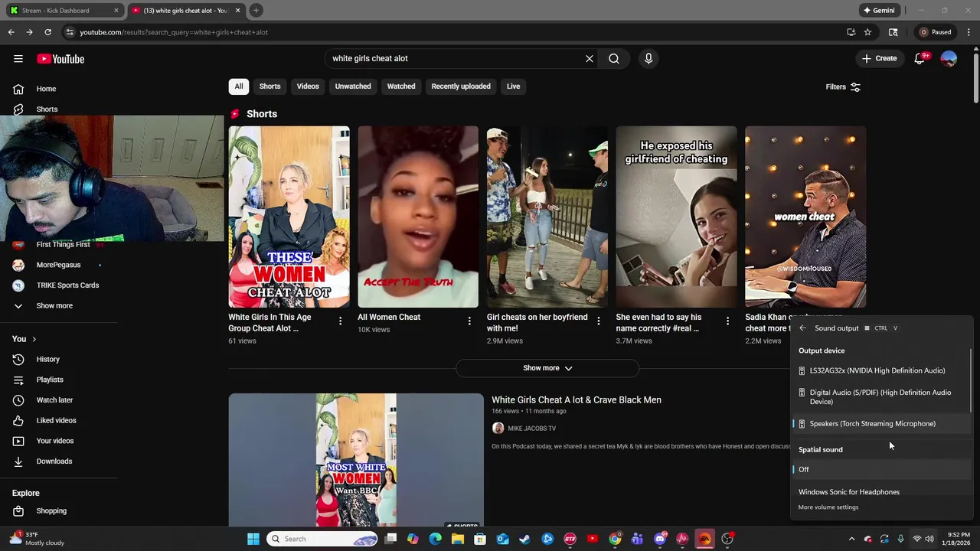Start voice search with microphone icon
Image resolution: width=980 pixels, height=551 pixels.
[648, 59]
